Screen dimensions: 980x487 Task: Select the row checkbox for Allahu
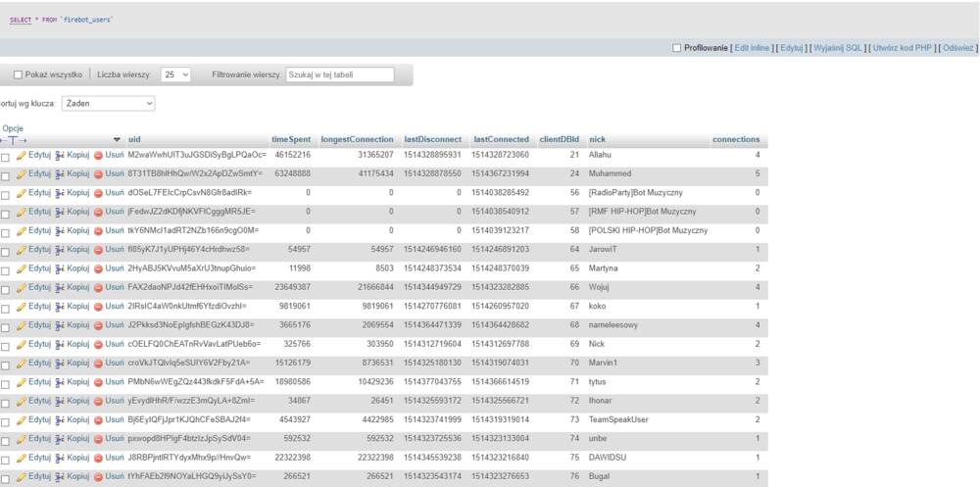pos(5,158)
